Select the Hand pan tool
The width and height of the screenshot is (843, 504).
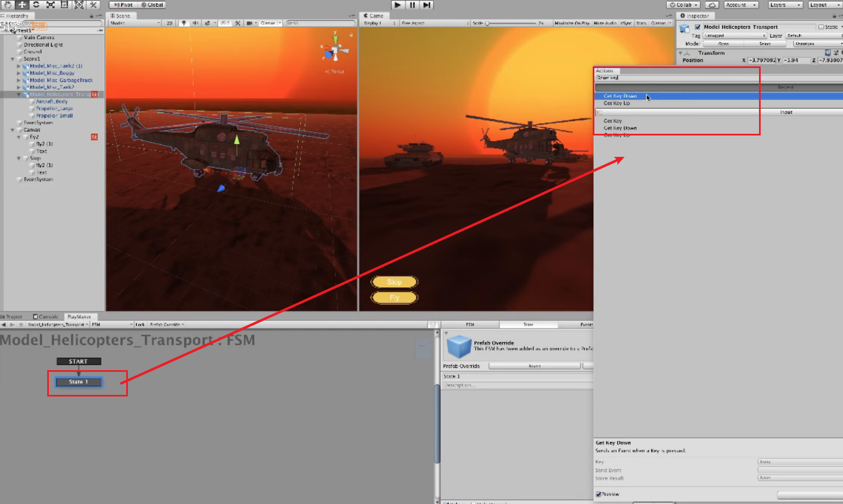click(8, 4)
